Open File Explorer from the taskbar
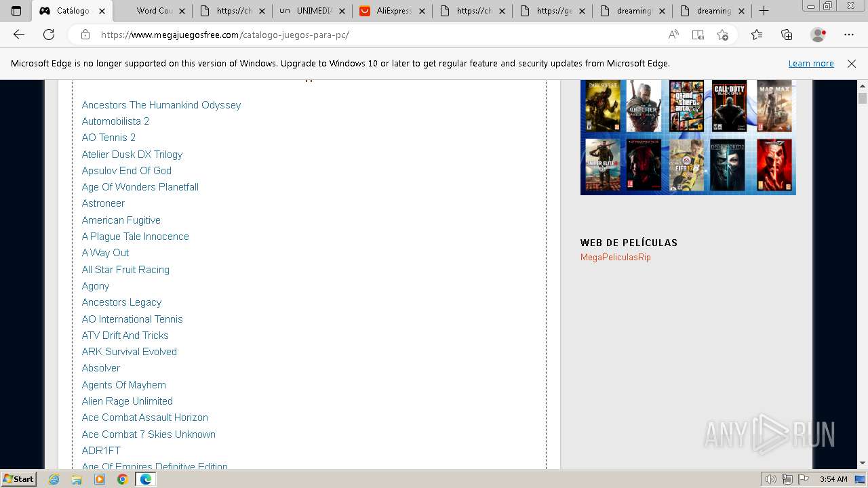This screenshot has width=868, height=488. tap(77, 479)
